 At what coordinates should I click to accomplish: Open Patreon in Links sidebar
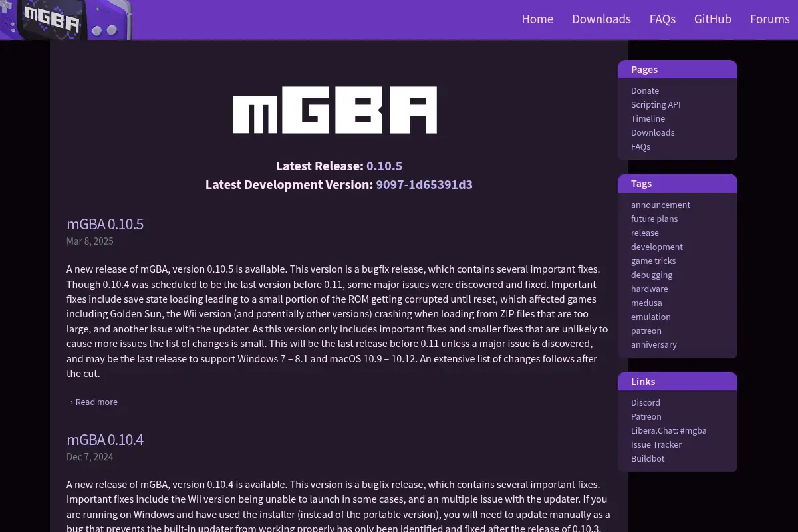pyautogui.click(x=646, y=416)
